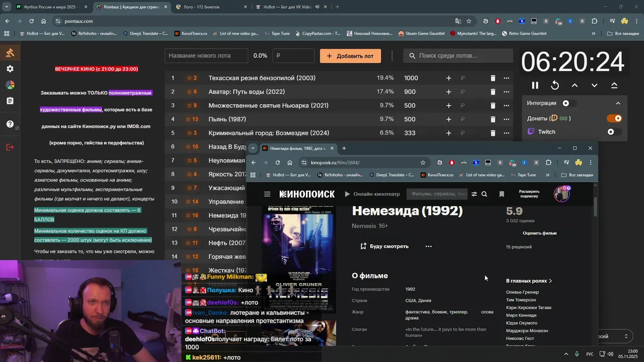Disable the Донаты integration switch
Screen dimensions: 644x362
point(615,118)
